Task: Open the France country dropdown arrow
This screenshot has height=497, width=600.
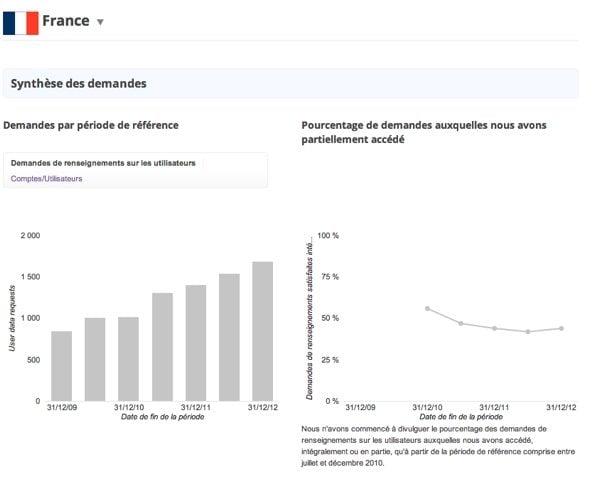Action: coord(100,22)
